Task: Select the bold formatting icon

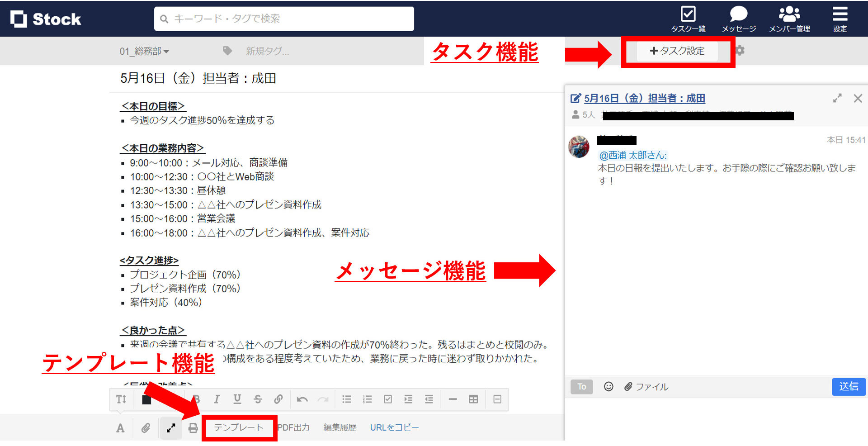Action: 197,399
